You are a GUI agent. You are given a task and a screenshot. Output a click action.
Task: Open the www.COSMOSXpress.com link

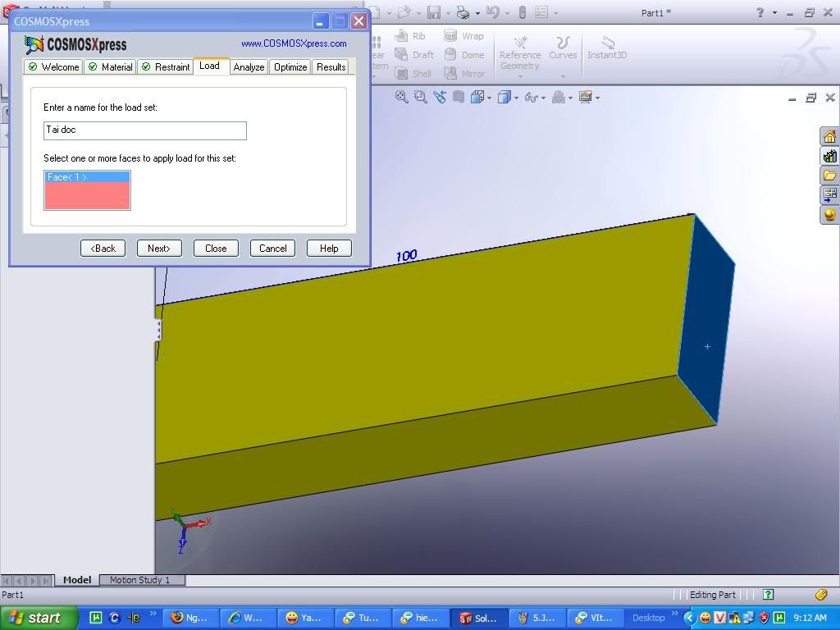[x=294, y=43]
